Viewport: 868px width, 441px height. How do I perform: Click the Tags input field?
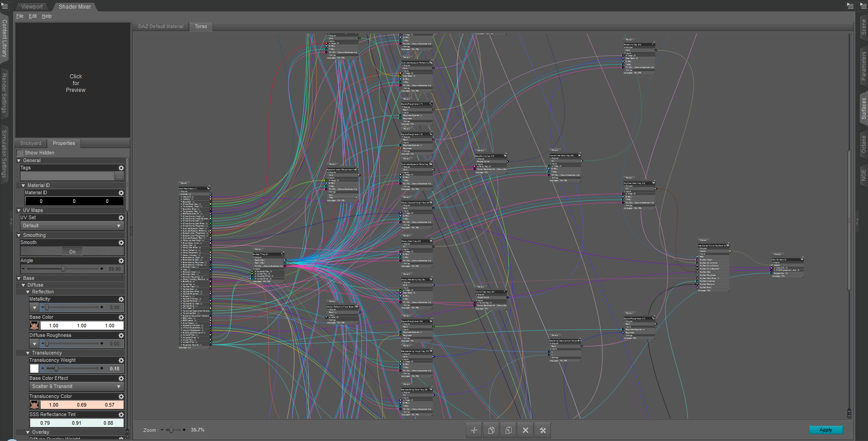click(x=67, y=176)
